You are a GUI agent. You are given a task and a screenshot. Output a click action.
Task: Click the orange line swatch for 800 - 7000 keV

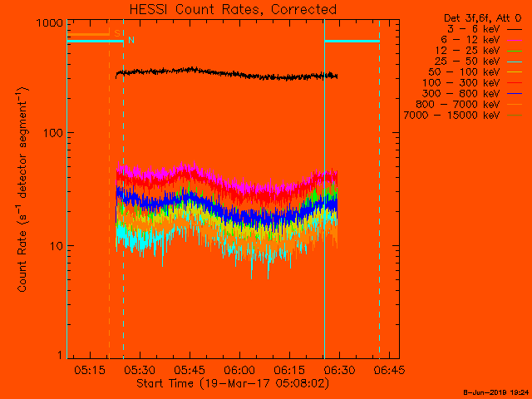(515, 105)
